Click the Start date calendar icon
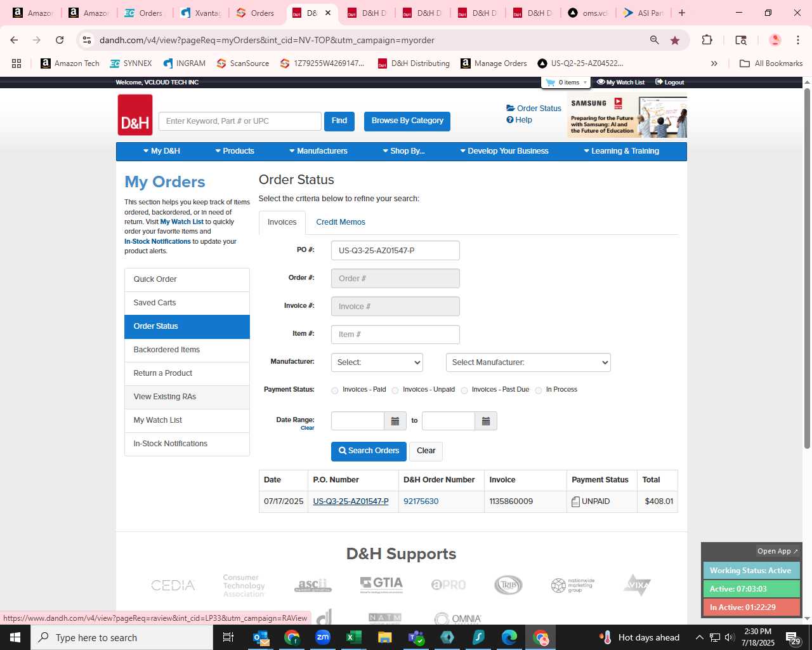 (x=395, y=421)
